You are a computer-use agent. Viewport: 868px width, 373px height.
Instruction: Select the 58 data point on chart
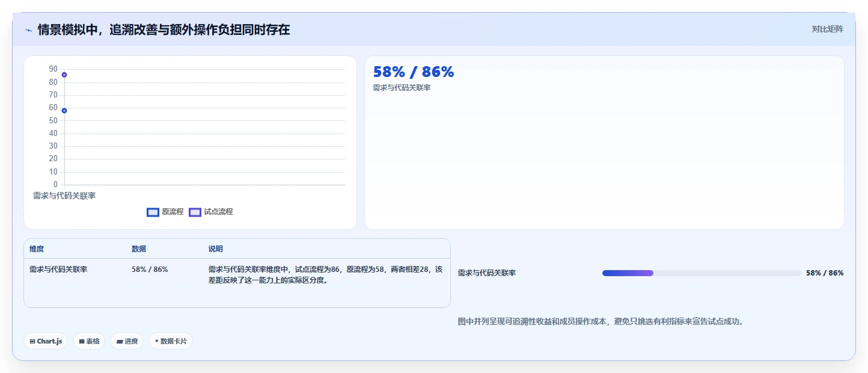64,111
